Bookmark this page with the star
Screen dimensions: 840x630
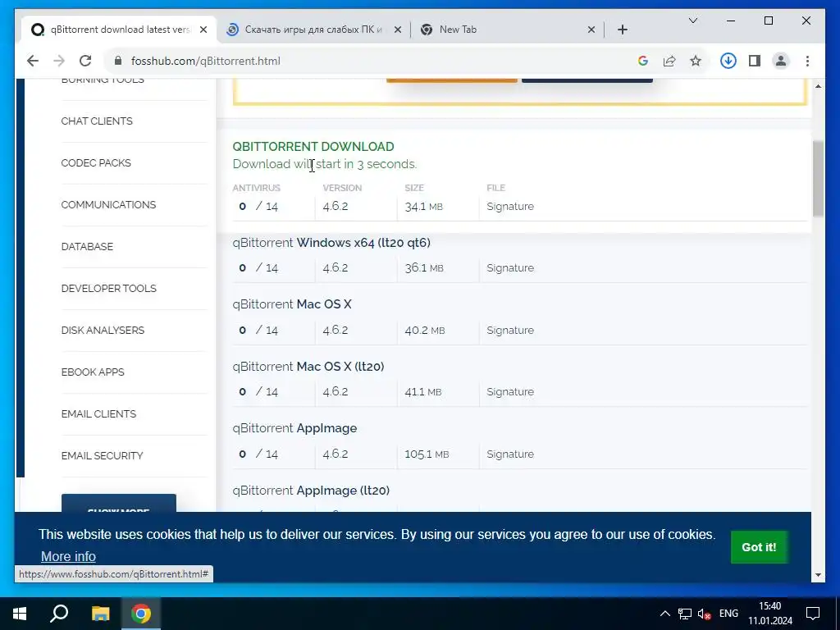tap(696, 61)
